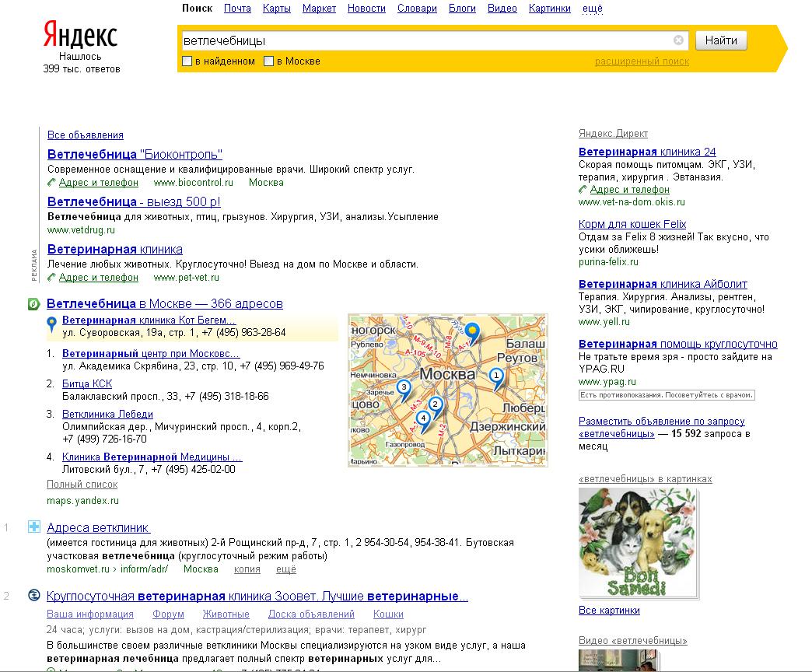This screenshot has width=812, height=672.
Task: Open the Кошки sitelink
Action: click(x=388, y=614)
